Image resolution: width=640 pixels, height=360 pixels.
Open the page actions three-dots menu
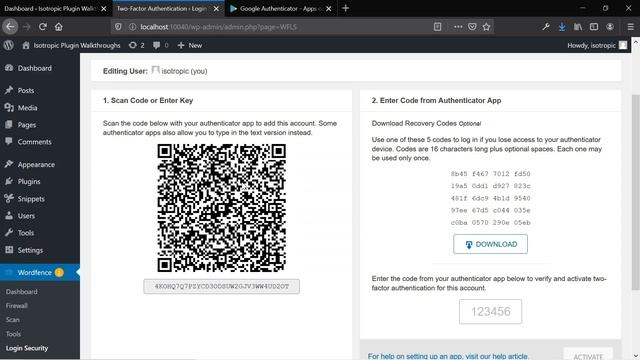click(x=458, y=27)
